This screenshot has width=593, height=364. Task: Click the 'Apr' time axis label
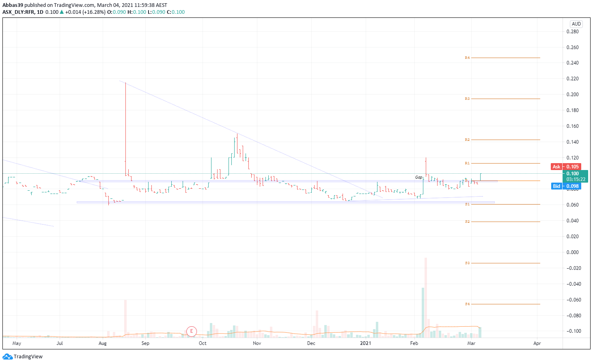(537, 343)
